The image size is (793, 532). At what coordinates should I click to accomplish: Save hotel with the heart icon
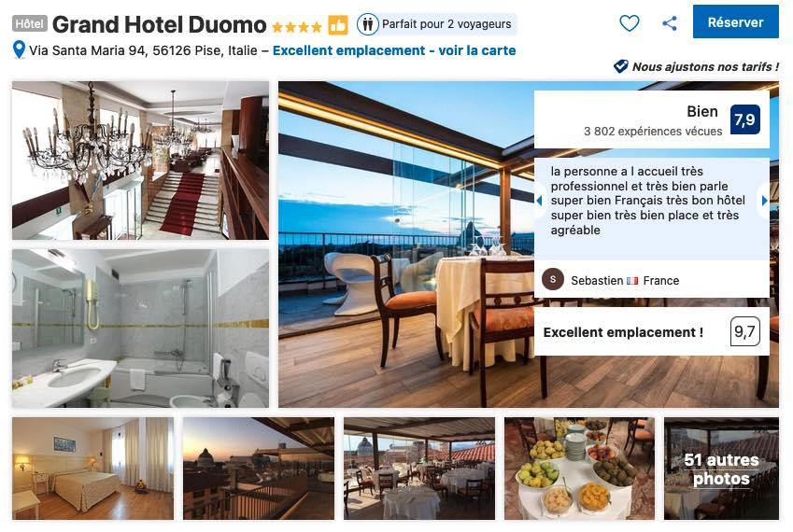(630, 22)
